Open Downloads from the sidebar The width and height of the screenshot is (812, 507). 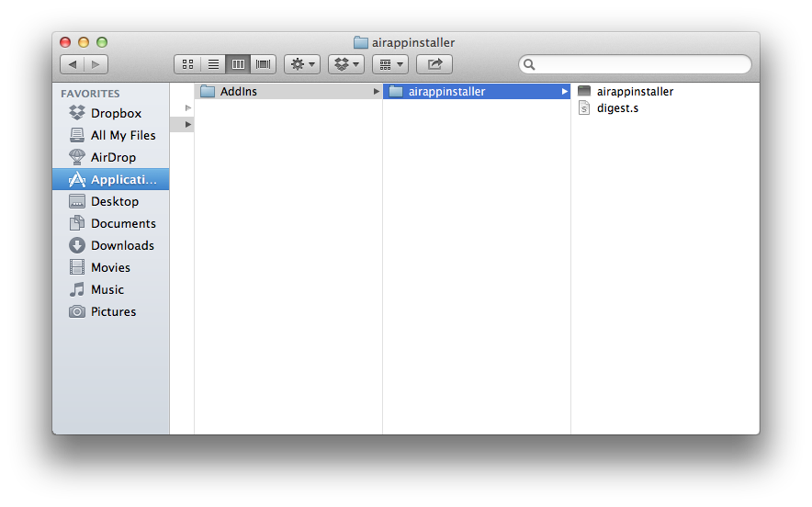(111, 245)
